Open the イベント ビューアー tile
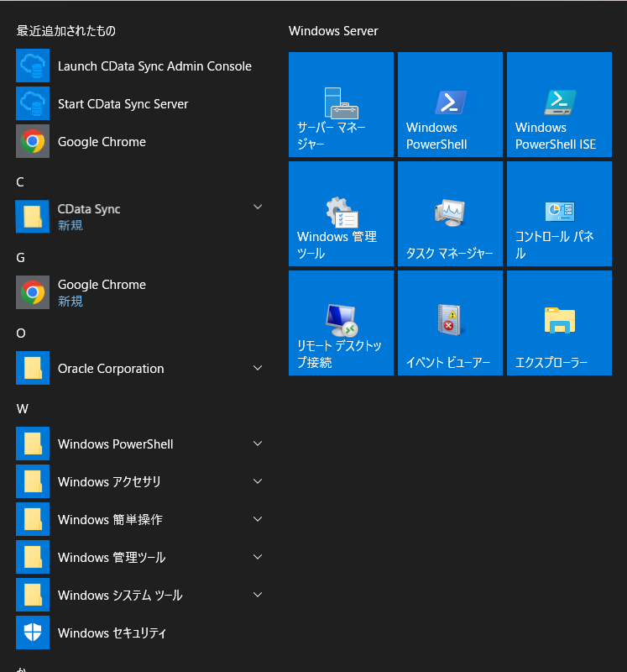Image resolution: width=627 pixels, height=672 pixels. (x=450, y=323)
